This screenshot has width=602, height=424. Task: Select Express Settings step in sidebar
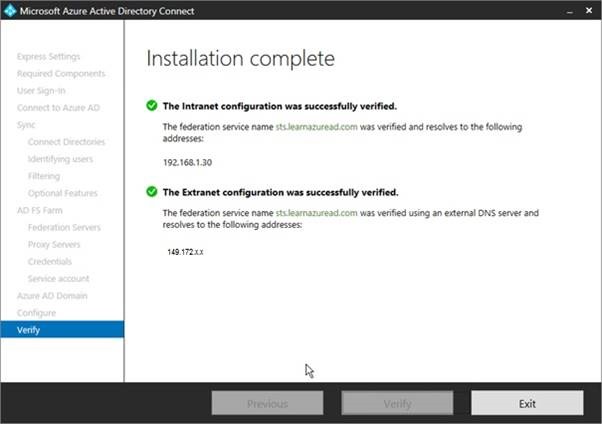coord(49,56)
